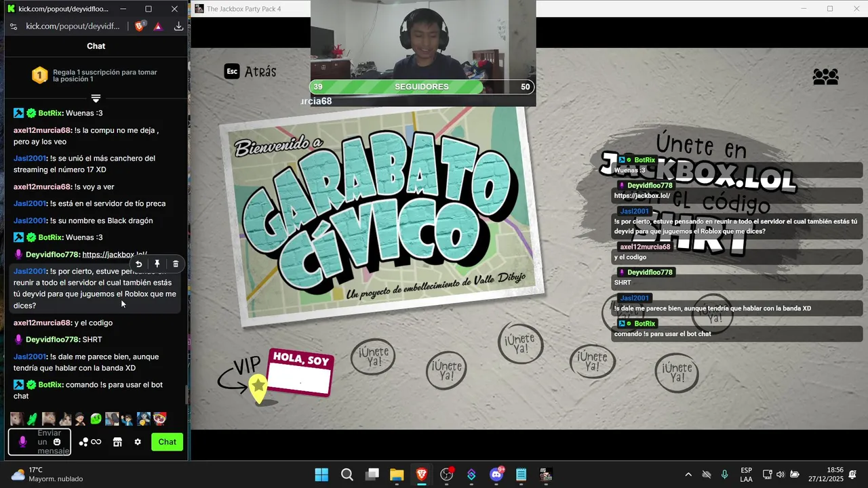Select the clown hat character emote
This screenshot has height=488, width=868.
(159, 419)
